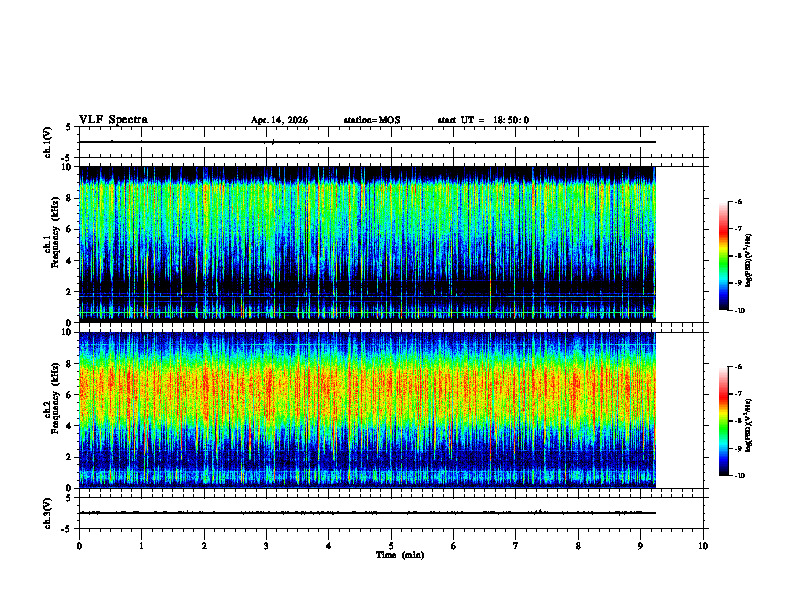Click time-axis tick label "1"
This screenshot has height=612, width=792.
click(141, 546)
